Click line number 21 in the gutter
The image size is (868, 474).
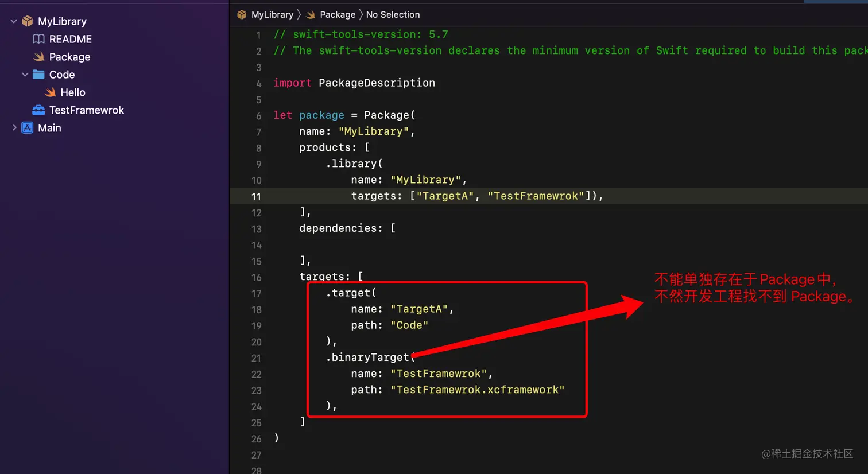click(x=256, y=358)
